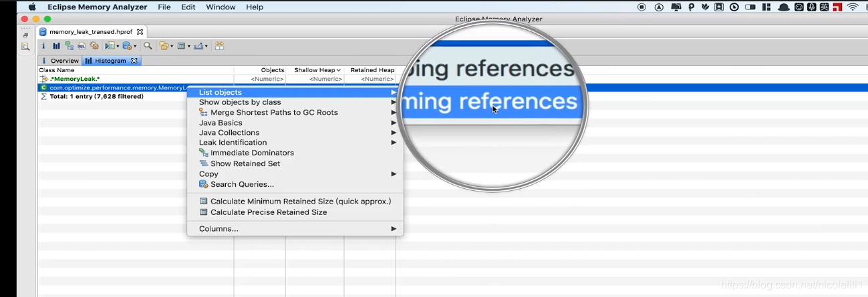
Task: Click the Wi-Fi icon in menu bar
Action: point(853,7)
